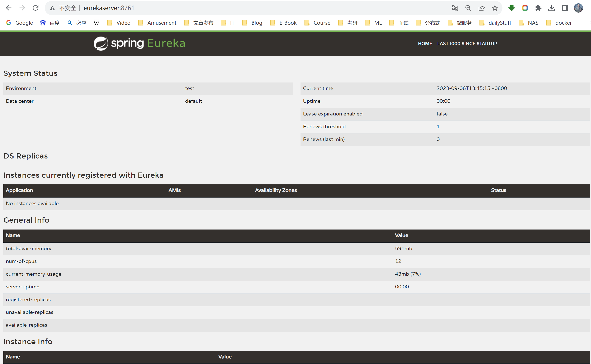Open the Google Translate icon in address bar

(454, 8)
